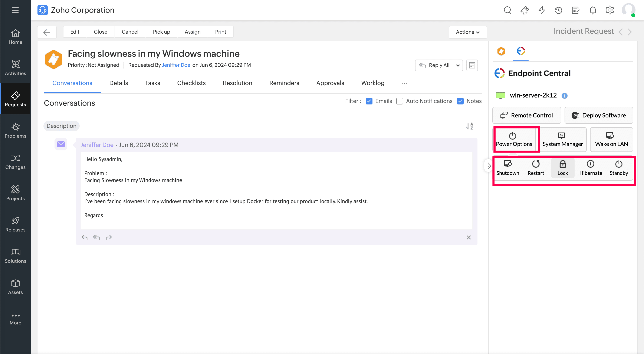
Task: Open requester Jeniffer Doe link in header
Action: pyautogui.click(x=176, y=65)
